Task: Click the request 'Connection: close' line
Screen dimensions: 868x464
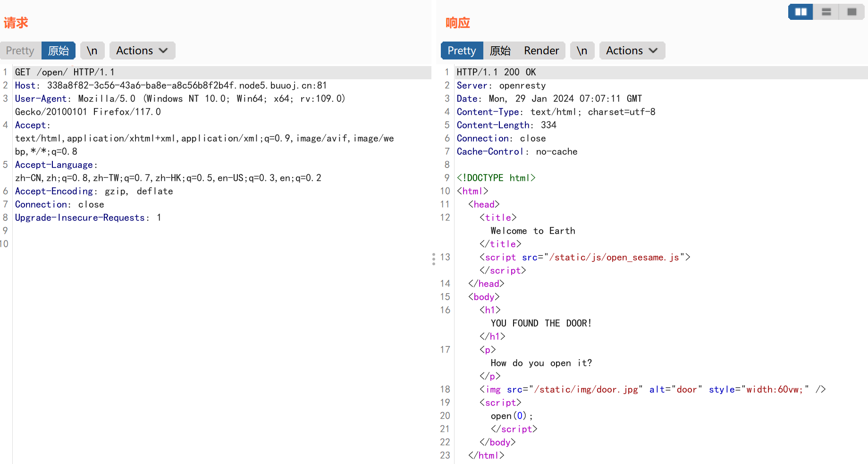Action: pos(59,204)
